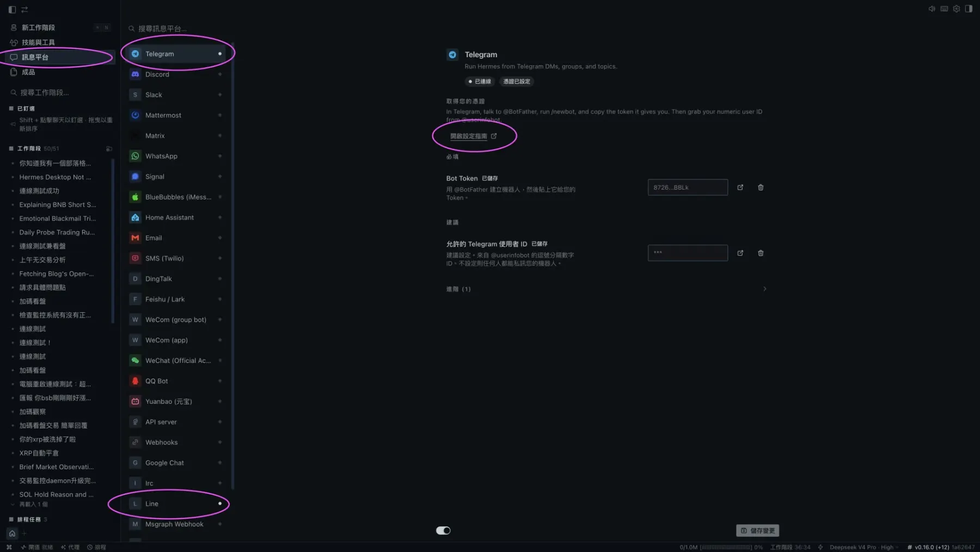Click the swap arrows icon beside sidebar toggle

[24, 9]
